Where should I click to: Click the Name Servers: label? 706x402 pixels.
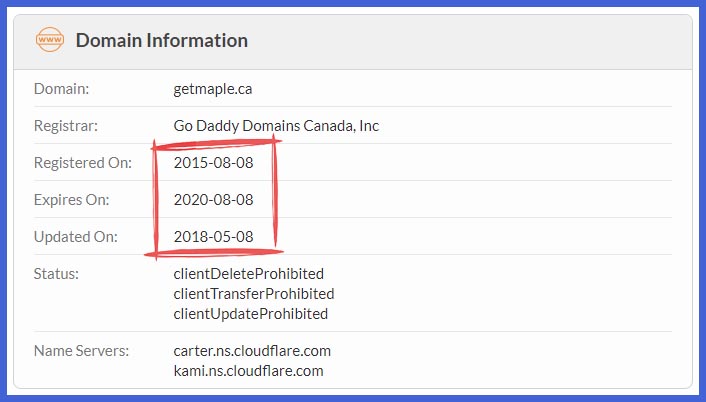pyautogui.click(x=81, y=351)
